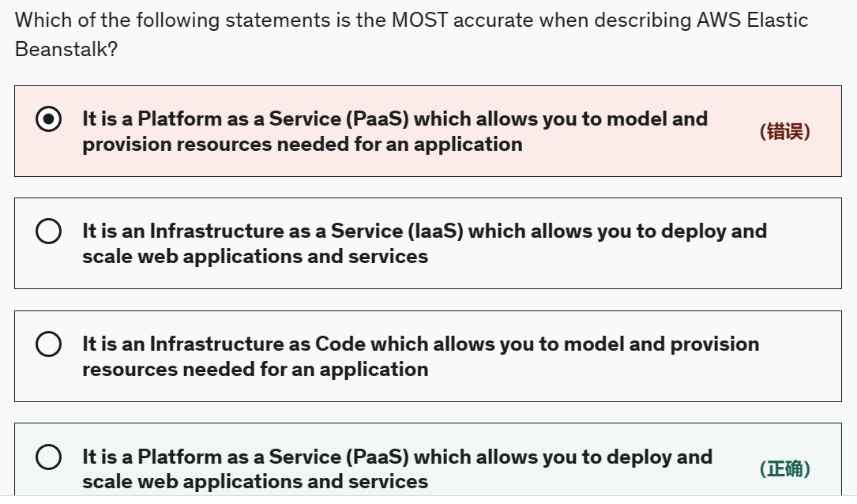Click the answer text starting 'It is an Infrastructure as a Service'
This screenshot has width=857, height=504.
424,231
